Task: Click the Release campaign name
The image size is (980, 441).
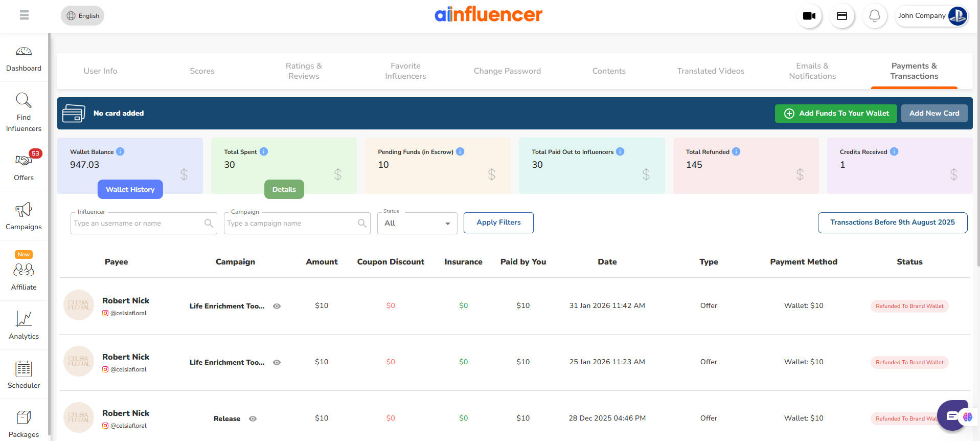Action: [227, 418]
